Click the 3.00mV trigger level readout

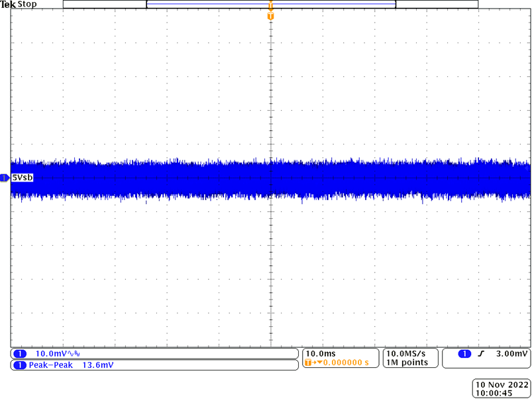coord(512,354)
